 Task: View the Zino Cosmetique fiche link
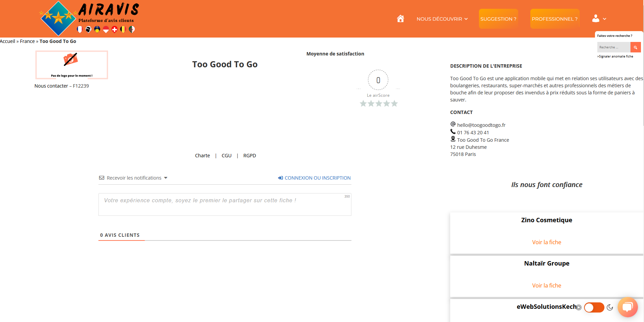[x=547, y=242]
